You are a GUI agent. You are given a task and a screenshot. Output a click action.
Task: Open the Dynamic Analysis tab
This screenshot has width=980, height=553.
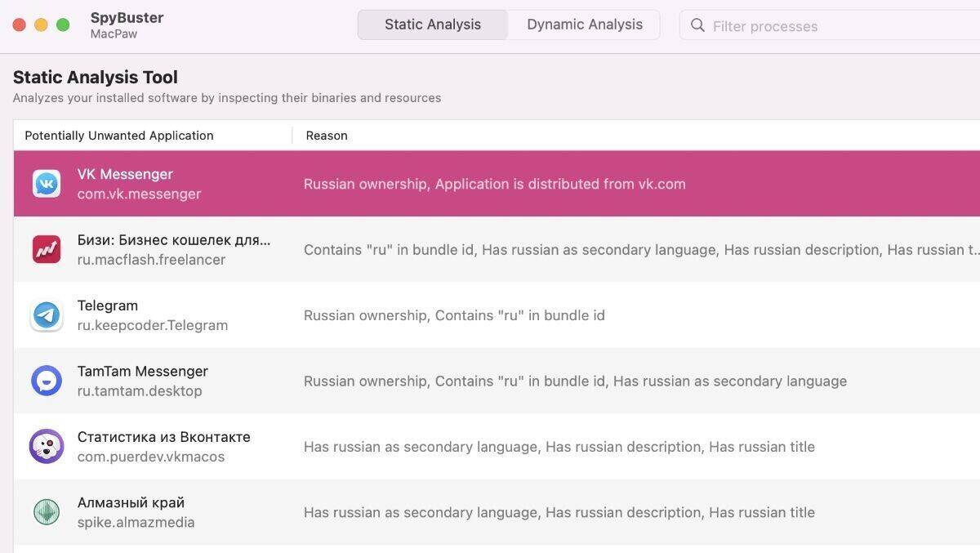point(584,25)
